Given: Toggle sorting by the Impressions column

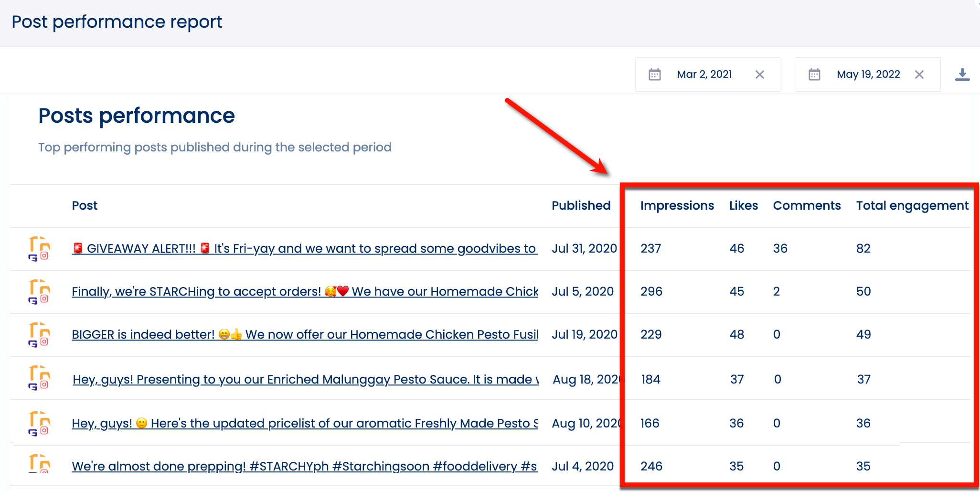Looking at the screenshot, I should tap(677, 205).
